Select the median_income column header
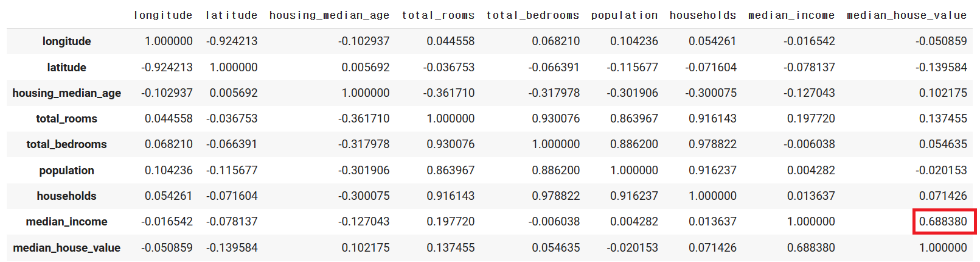 point(791,15)
